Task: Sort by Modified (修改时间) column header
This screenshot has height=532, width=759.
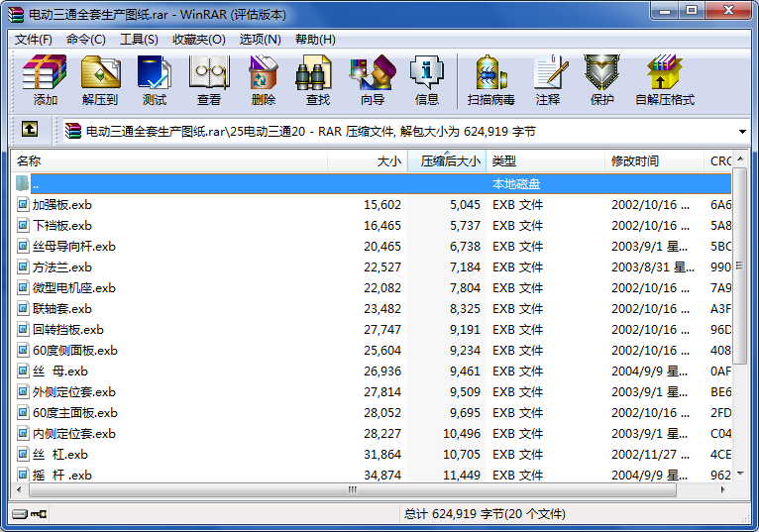Action: pyautogui.click(x=654, y=161)
